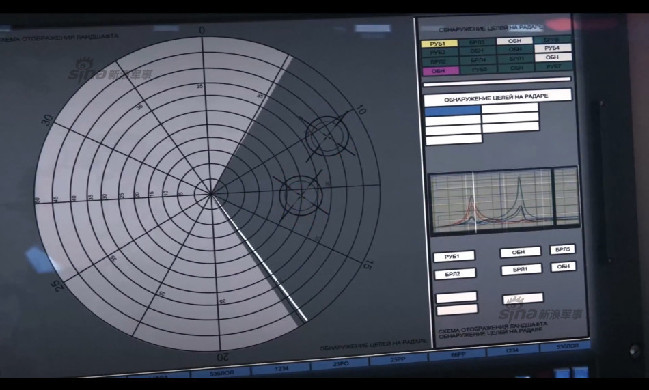
Task: Click the radar center origin point
Action: (211, 193)
